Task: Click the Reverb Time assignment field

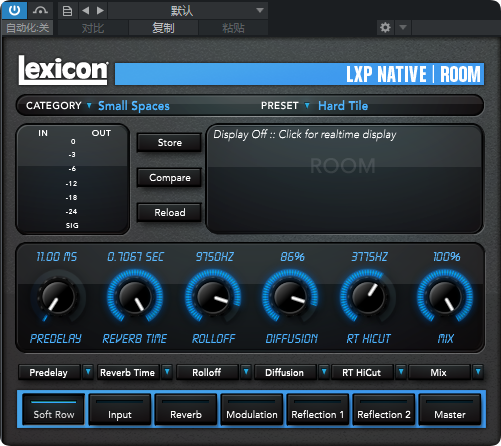Action: (x=128, y=372)
